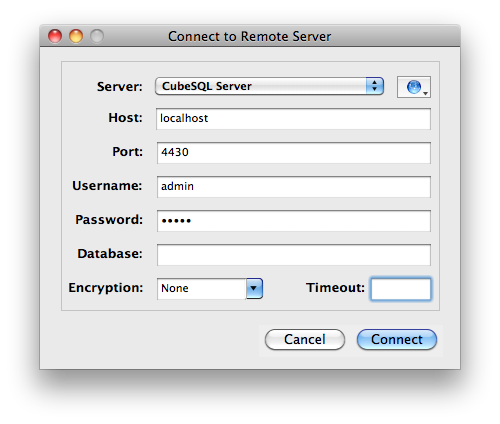Hit the Connect button
500x424 pixels.
[397, 340]
